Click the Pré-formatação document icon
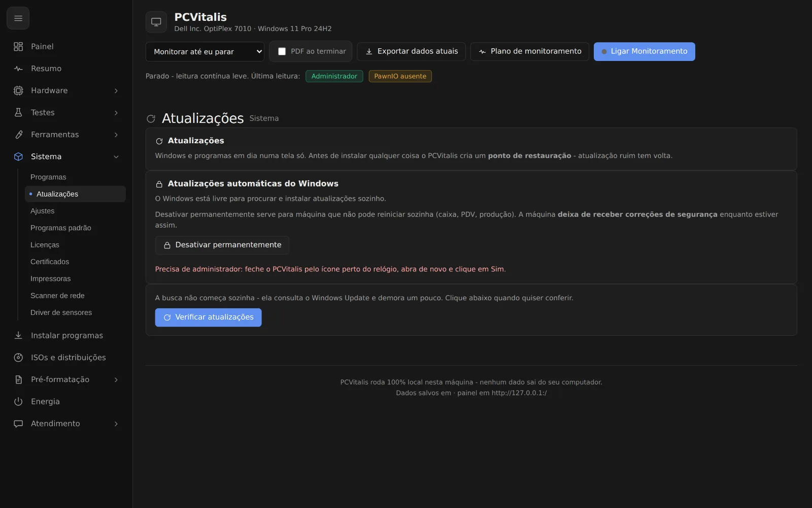 coord(18,379)
